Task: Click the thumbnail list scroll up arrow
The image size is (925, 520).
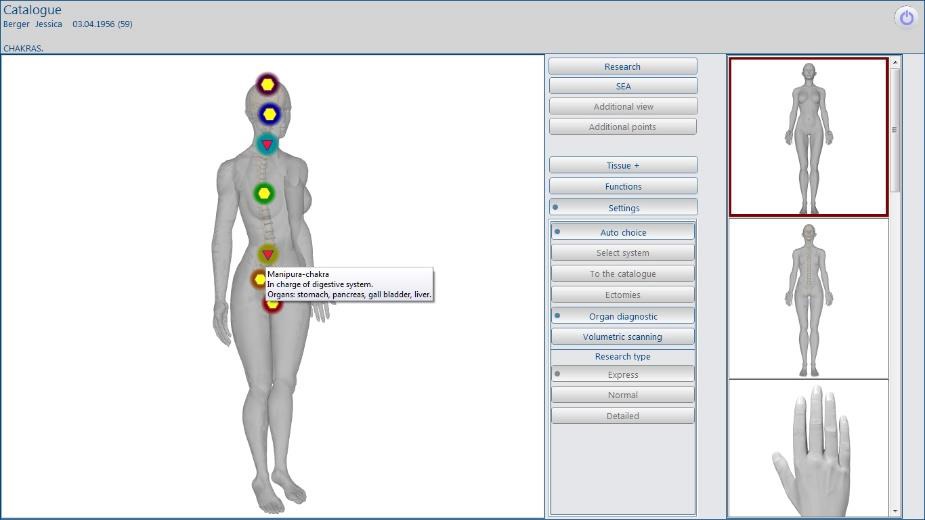Action: tap(895, 63)
